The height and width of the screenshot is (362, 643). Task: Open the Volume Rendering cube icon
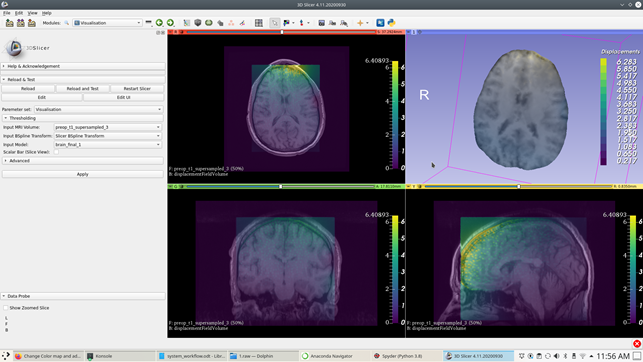click(198, 23)
